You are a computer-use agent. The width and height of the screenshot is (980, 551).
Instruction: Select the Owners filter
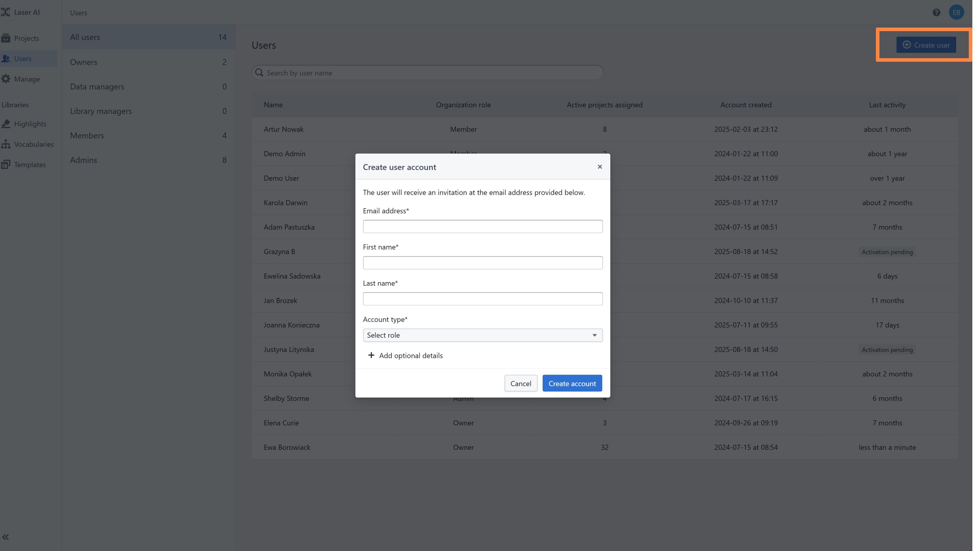[x=148, y=61]
